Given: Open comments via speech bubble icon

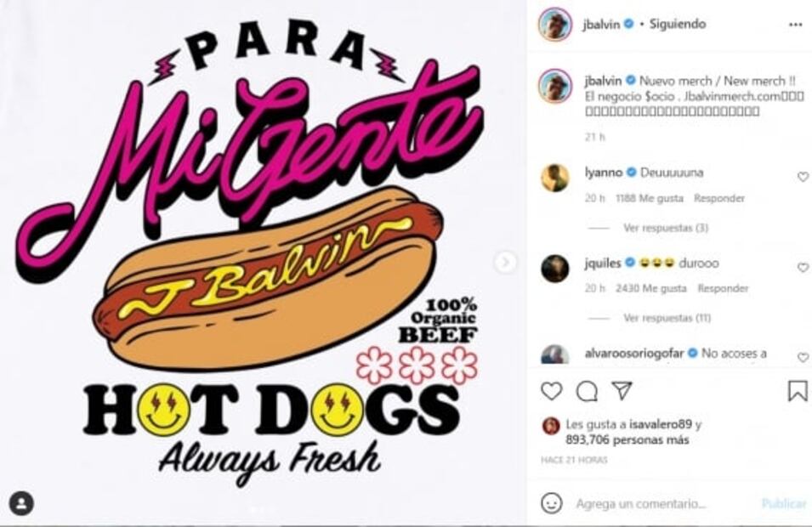Looking at the screenshot, I should click(x=587, y=391).
